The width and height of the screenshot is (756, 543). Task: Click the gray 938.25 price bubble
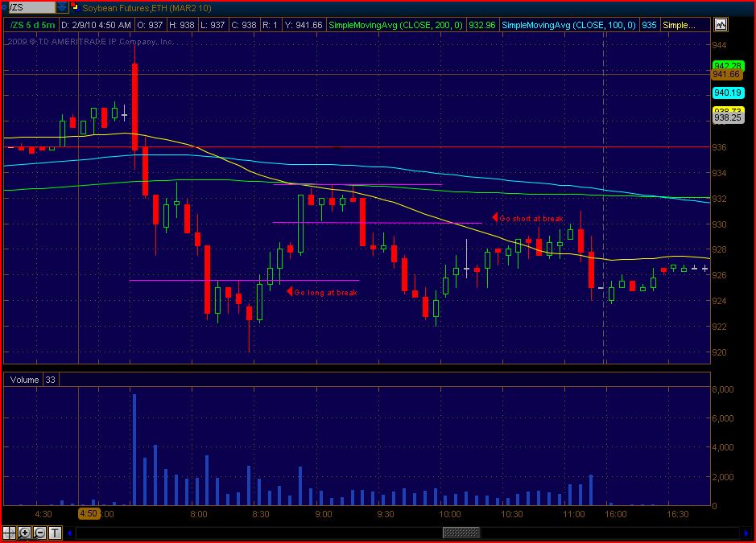[x=728, y=117]
